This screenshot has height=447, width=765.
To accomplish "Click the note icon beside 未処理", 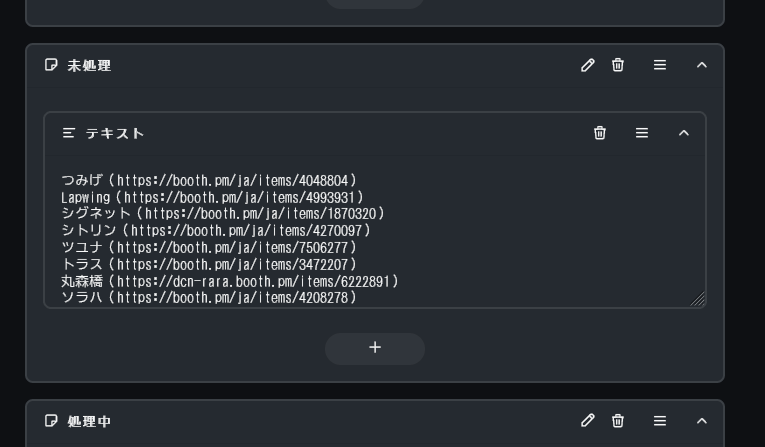I will point(51,65).
